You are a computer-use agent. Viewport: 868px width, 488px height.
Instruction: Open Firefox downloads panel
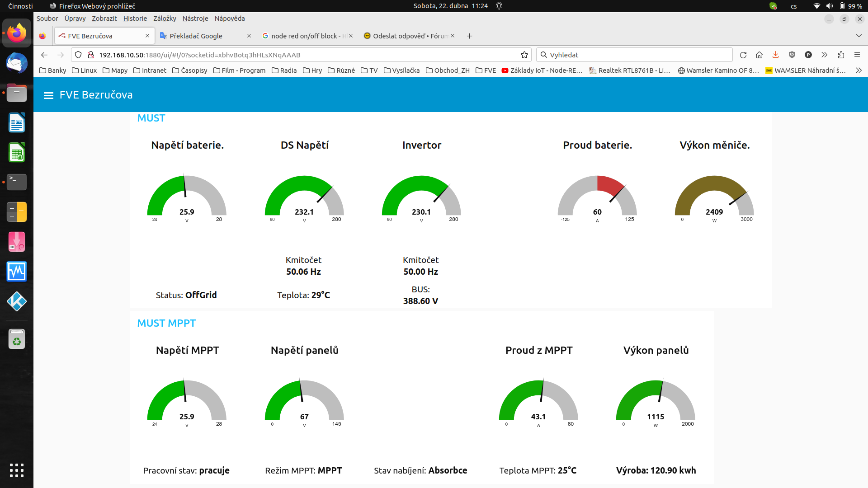coord(775,55)
